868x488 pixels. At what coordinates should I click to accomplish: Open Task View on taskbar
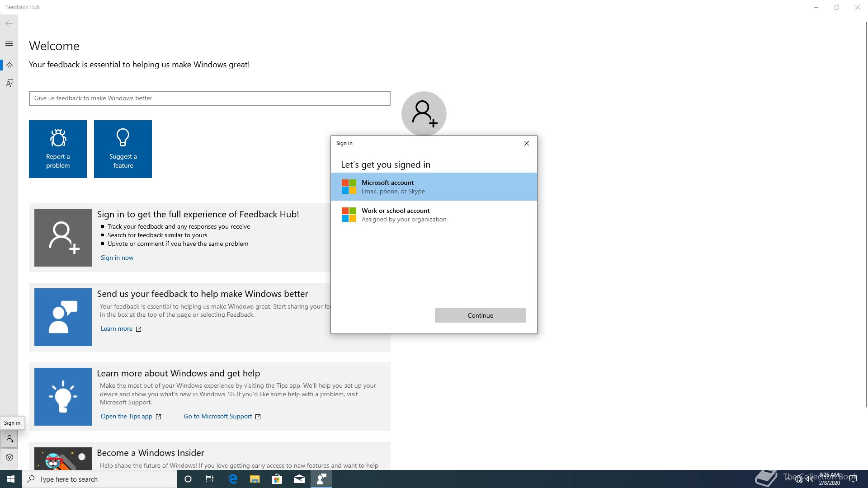click(x=210, y=479)
